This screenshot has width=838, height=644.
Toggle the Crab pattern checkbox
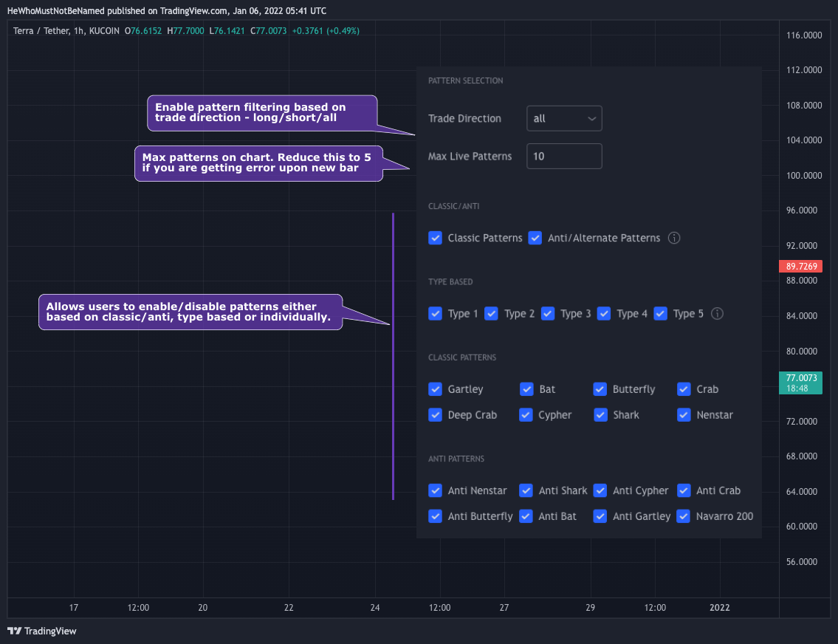point(684,389)
